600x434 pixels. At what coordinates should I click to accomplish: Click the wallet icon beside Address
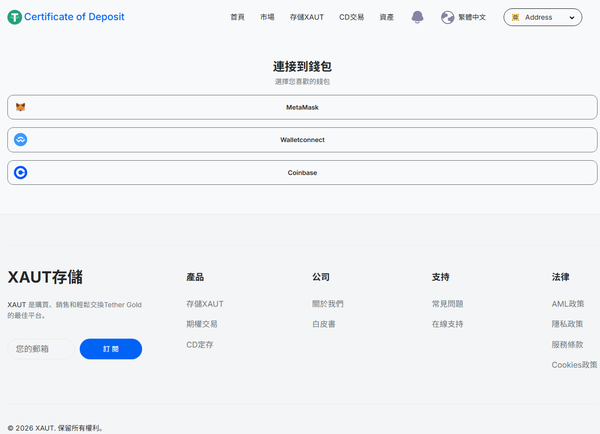515,17
